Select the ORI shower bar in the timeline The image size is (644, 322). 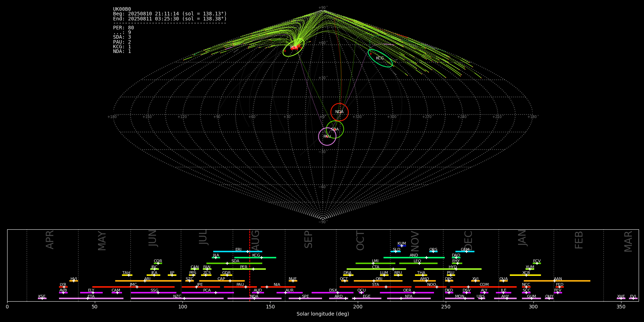[x=378, y=281]
